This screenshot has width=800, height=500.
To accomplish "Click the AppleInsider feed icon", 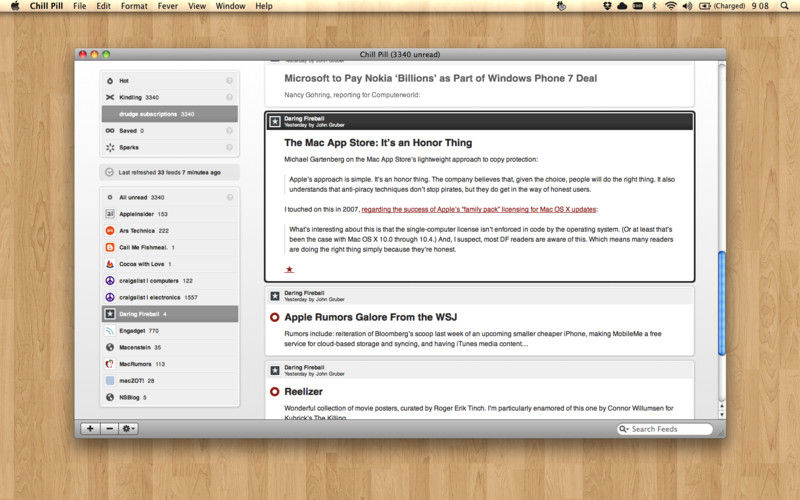I will point(110,214).
